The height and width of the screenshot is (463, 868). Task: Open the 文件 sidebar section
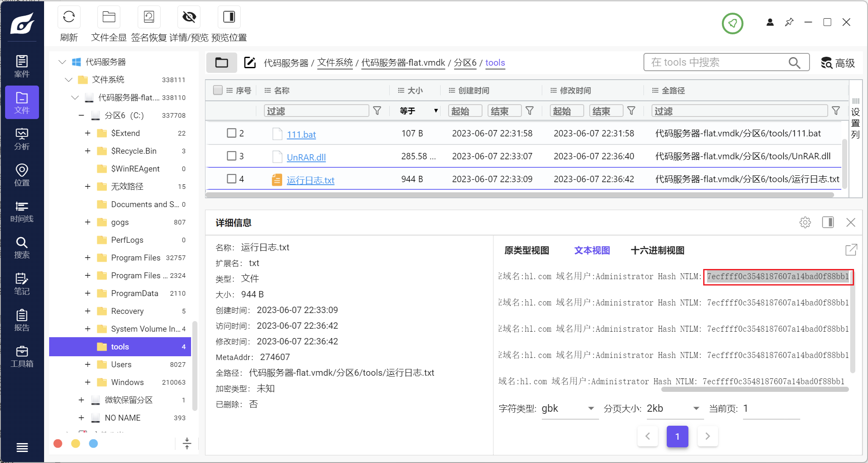pos(22,103)
